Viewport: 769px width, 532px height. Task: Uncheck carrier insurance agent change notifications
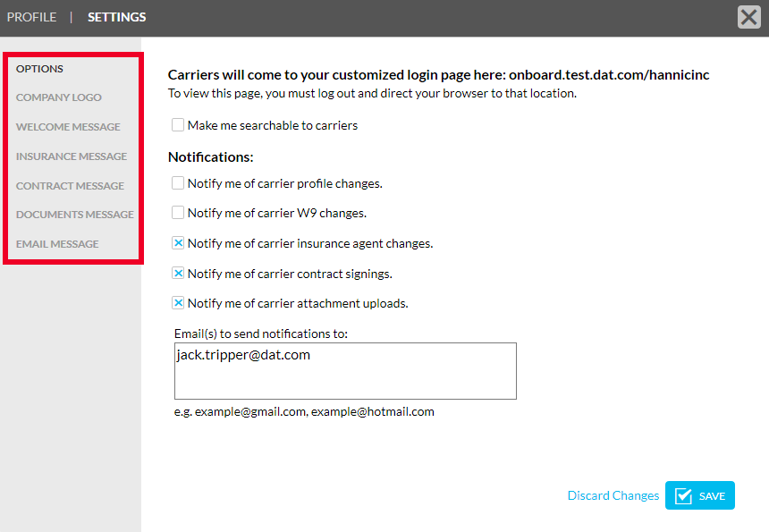(177, 243)
